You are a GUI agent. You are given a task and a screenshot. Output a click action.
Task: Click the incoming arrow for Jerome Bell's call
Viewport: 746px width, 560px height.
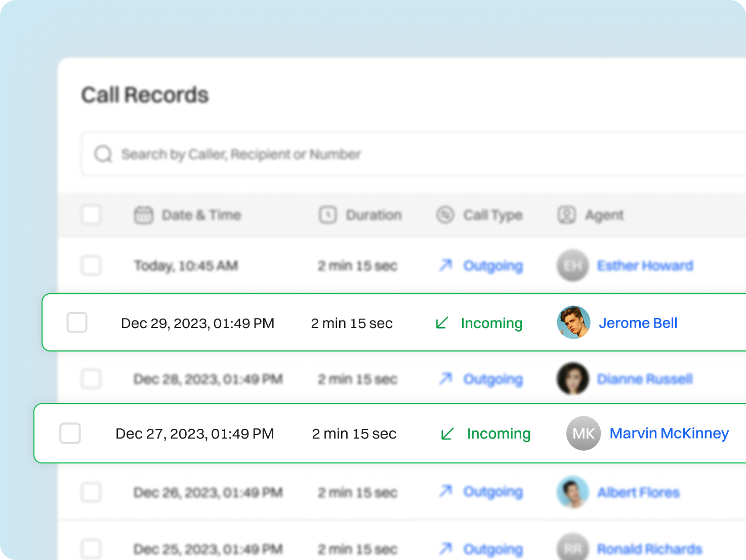point(442,323)
